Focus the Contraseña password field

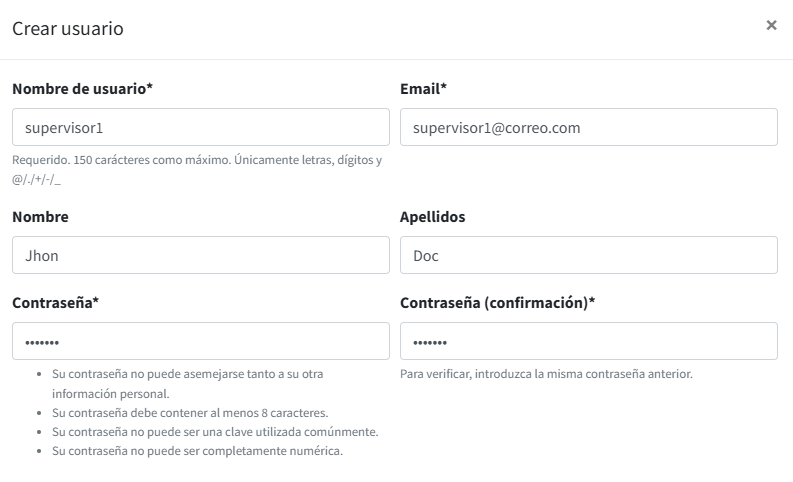(200, 341)
